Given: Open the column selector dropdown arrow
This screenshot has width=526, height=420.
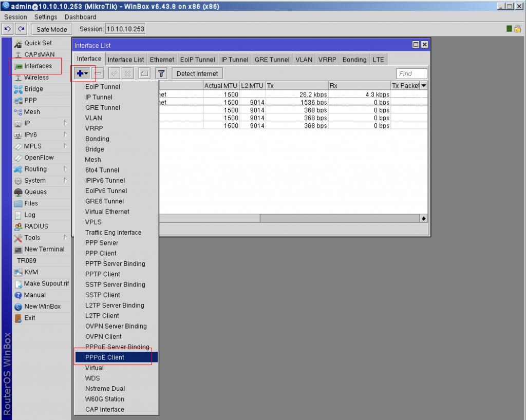Looking at the screenshot, I should coord(424,85).
